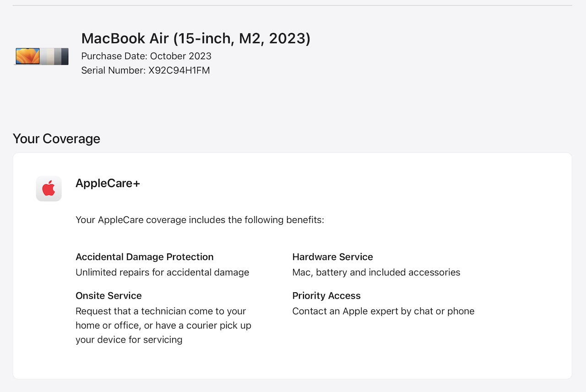Click the MacBook Air product thumbnail image

pos(41,56)
